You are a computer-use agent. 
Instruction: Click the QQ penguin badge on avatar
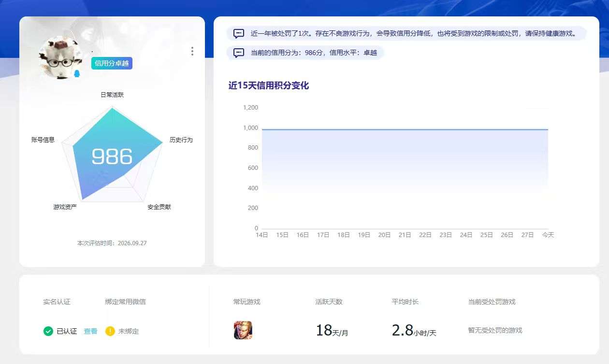pyautogui.click(x=76, y=73)
